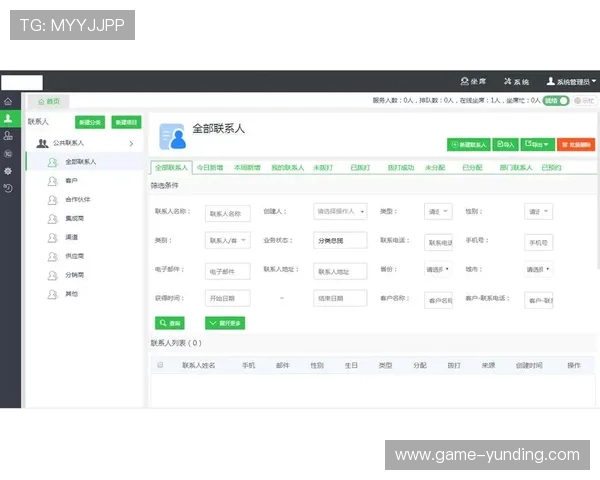Switch to the 拨打成功 tab

click(x=401, y=168)
